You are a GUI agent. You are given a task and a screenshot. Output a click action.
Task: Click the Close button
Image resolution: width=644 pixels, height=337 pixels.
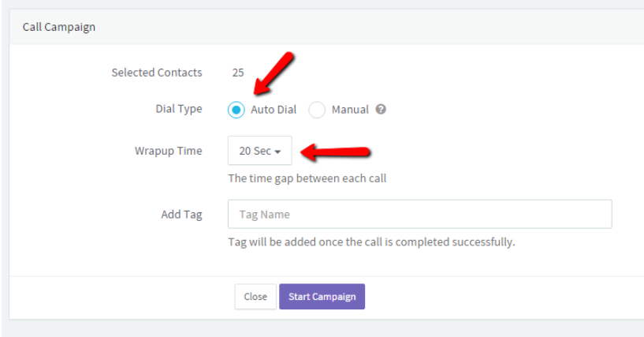coord(255,296)
